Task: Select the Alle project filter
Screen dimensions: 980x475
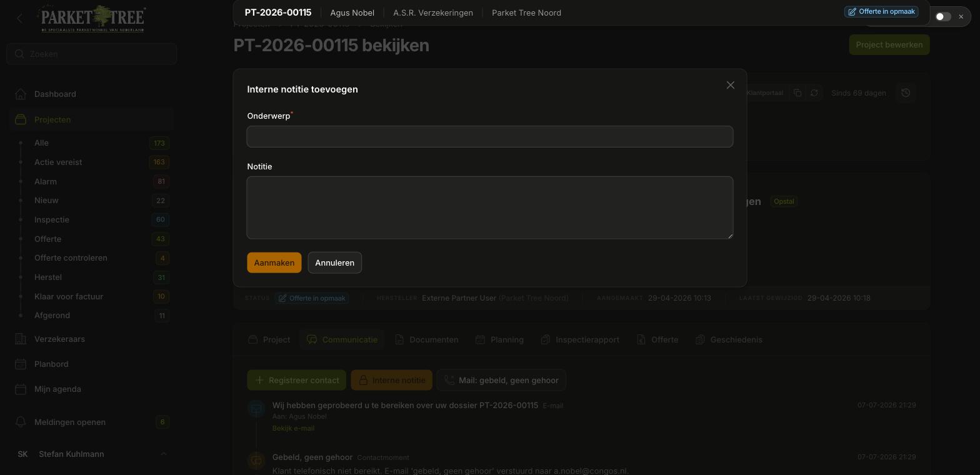Action: pos(91,143)
